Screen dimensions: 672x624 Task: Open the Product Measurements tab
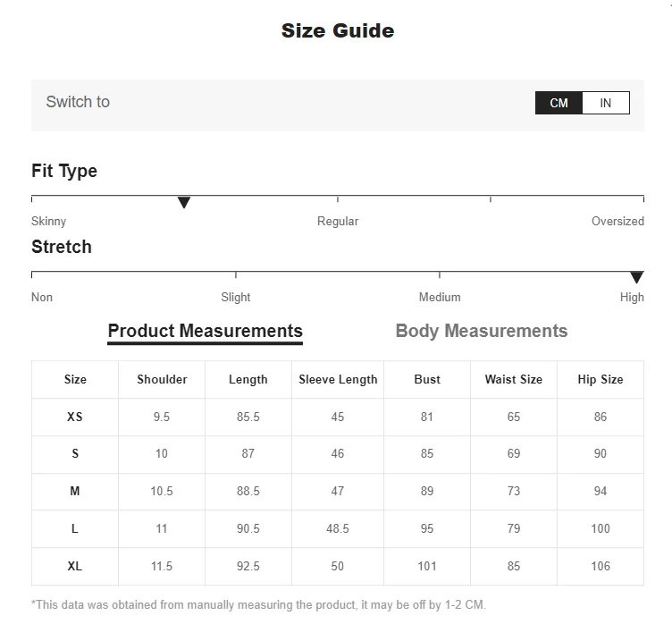click(205, 331)
